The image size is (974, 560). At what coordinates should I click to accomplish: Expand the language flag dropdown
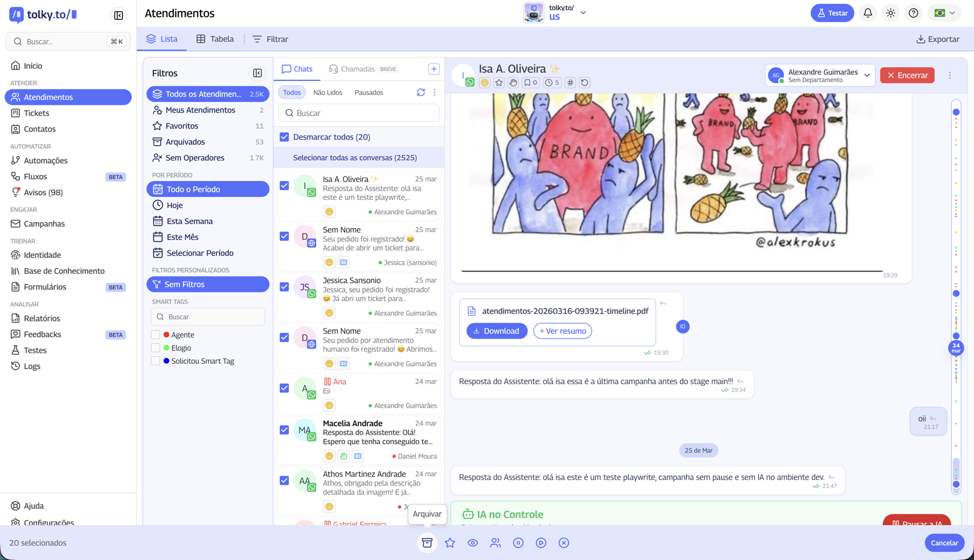click(x=944, y=13)
